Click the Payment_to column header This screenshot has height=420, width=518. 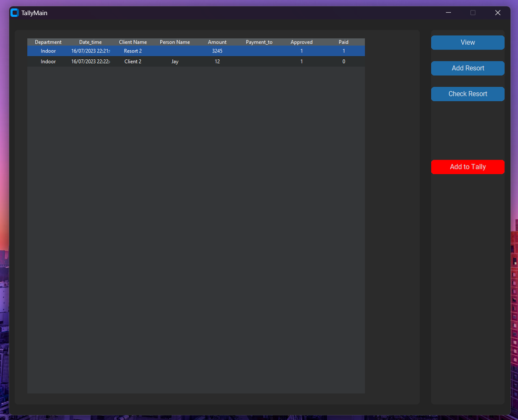(x=259, y=42)
